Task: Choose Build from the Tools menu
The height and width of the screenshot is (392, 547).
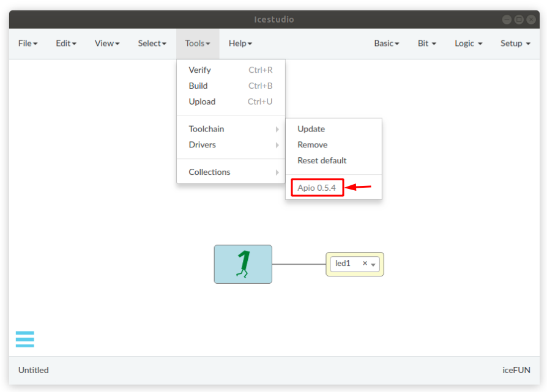Action: click(199, 86)
